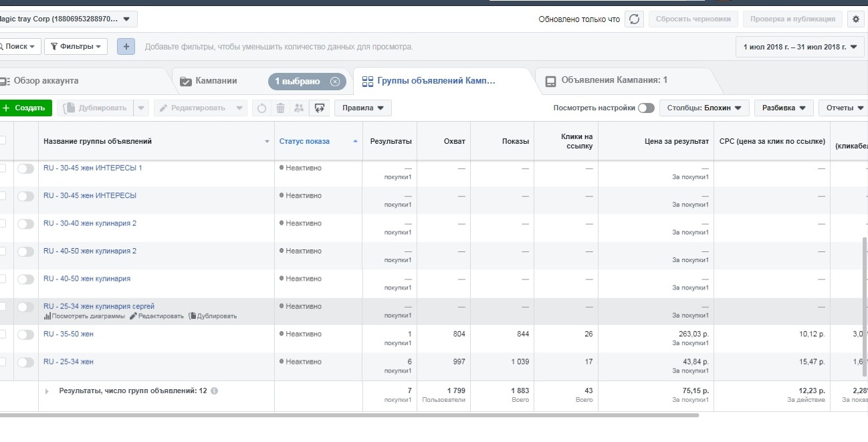Open the settings gear icon

tap(856, 19)
